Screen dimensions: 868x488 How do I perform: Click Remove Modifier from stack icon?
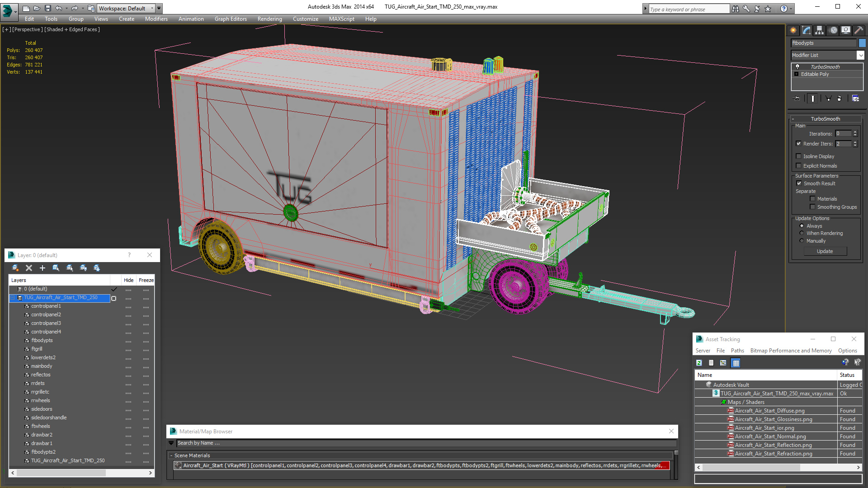coord(840,98)
